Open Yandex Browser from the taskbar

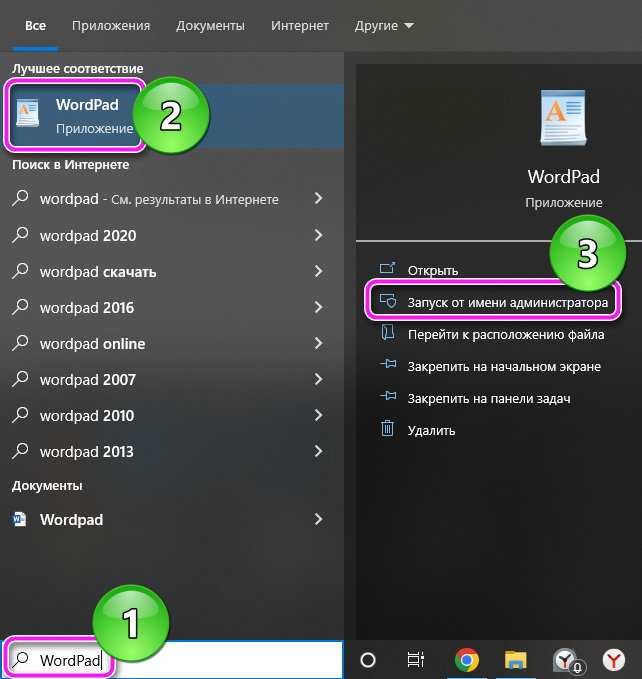pyautogui.click(x=614, y=660)
